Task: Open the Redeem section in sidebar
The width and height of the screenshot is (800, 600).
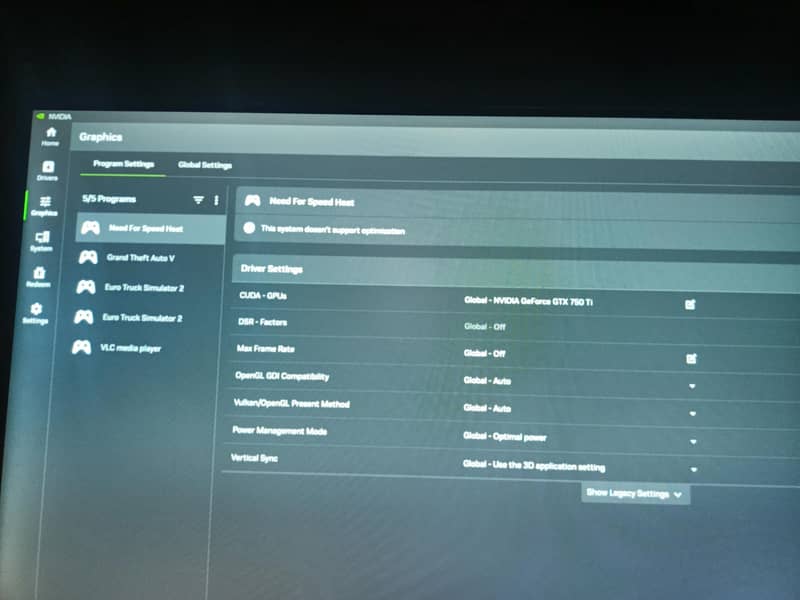Action: coord(39,277)
